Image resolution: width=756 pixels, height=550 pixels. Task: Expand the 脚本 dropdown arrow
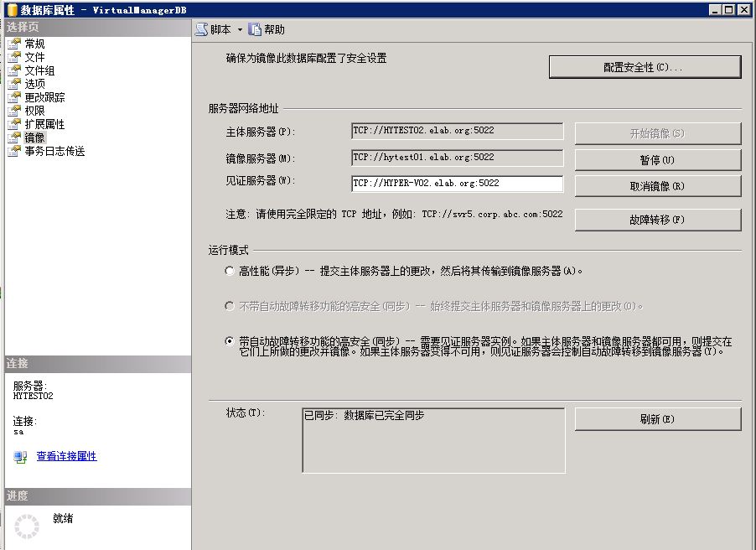241,28
